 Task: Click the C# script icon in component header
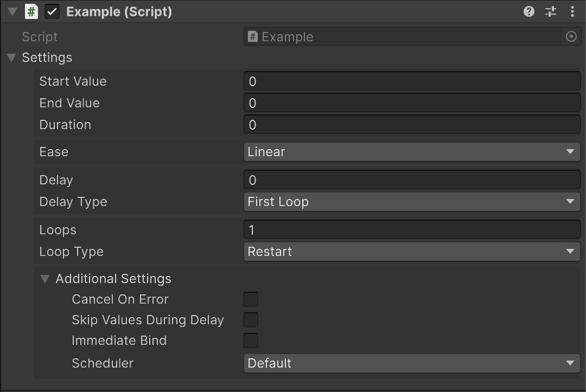click(x=31, y=11)
